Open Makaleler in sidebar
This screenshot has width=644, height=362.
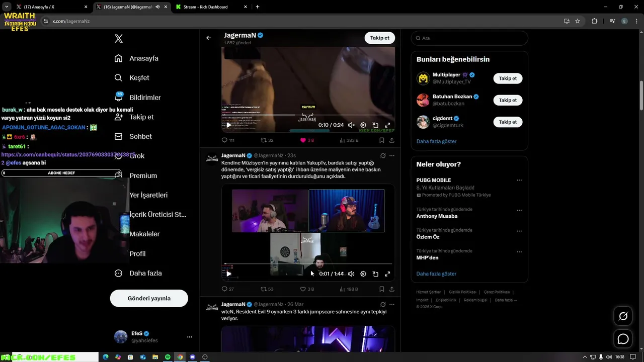[144, 234]
